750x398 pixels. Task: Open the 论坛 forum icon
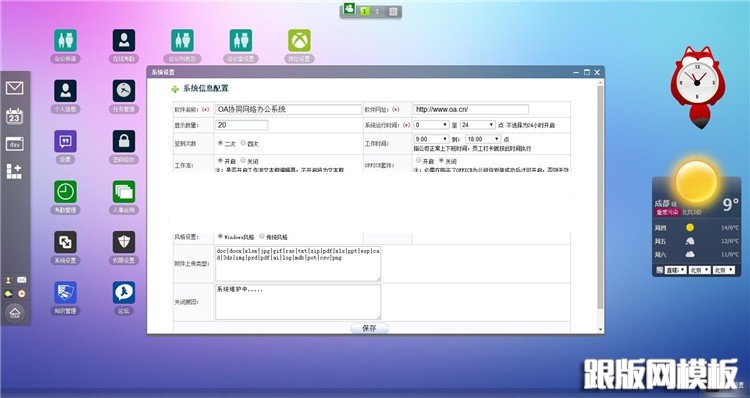click(124, 293)
